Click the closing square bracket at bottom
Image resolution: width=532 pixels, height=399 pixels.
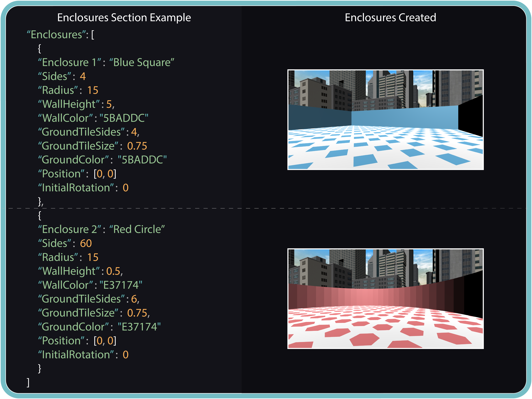[x=28, y=382]
